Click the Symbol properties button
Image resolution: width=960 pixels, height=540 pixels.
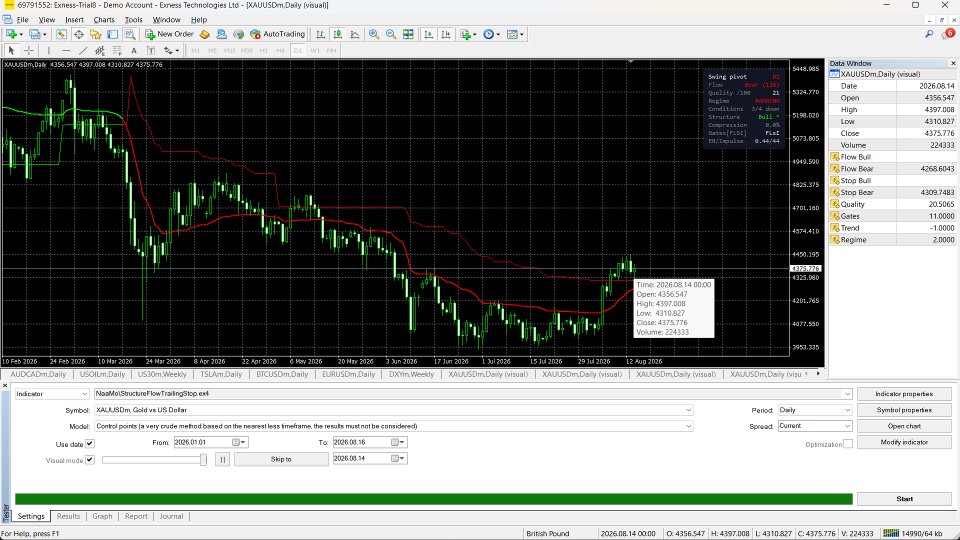[x=904, y=410]
